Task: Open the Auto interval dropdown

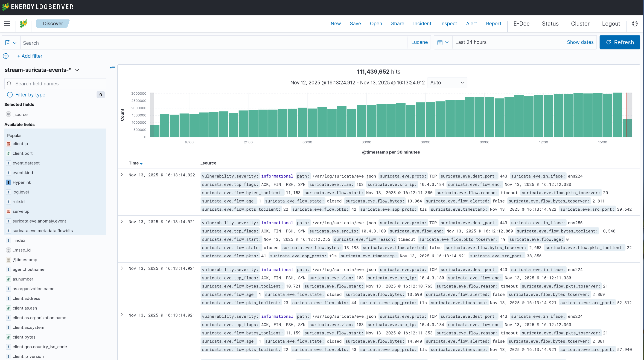Action: click(x=447, y=82)
